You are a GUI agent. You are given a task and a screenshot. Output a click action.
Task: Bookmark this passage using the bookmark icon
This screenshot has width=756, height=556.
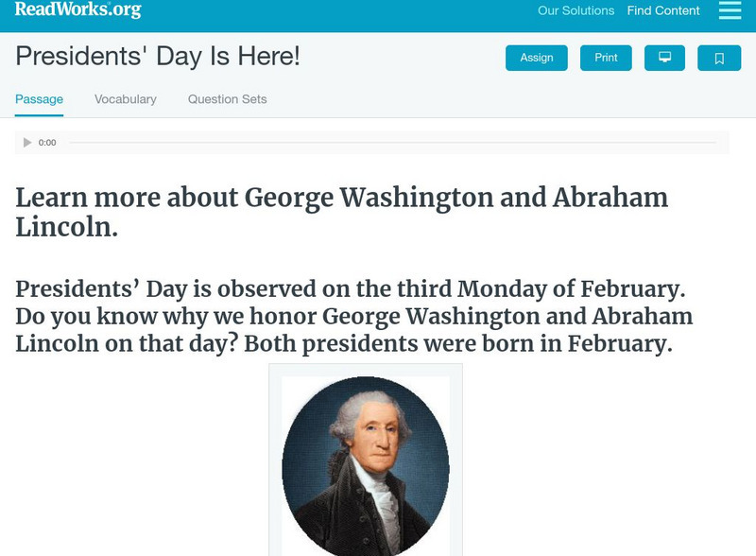[x=720, y=57]
